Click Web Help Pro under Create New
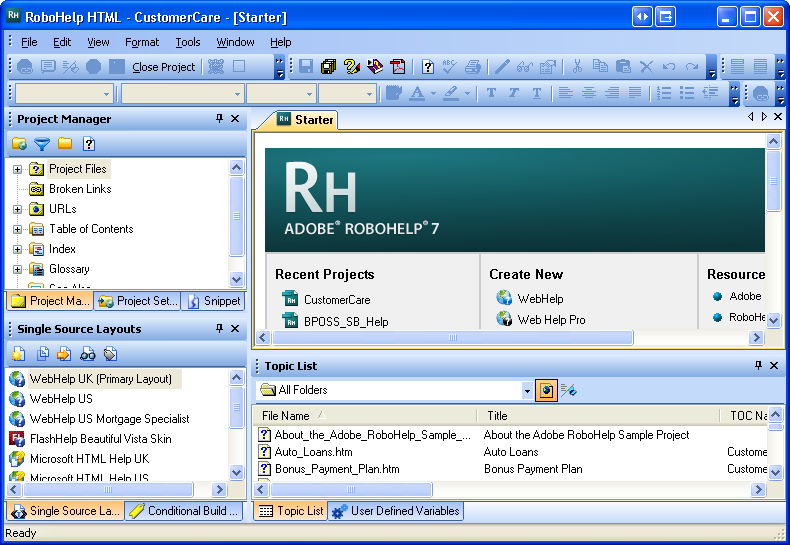The image size is (790, 545). pyautogui.click(x=551, y=320)
